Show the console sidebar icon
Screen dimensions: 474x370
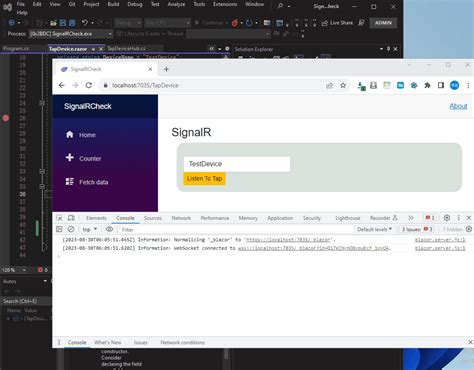tap(59, 229)
